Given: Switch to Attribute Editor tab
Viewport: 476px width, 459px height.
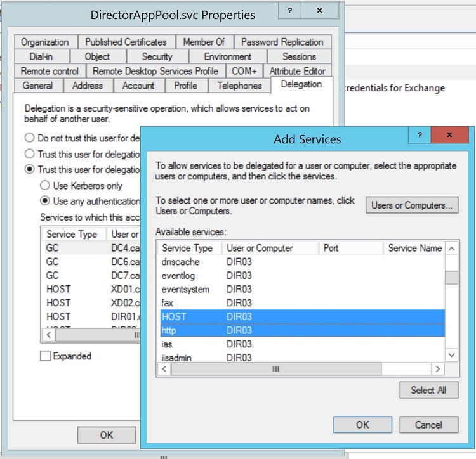Looking at the screenshot, I should point(298,71).
